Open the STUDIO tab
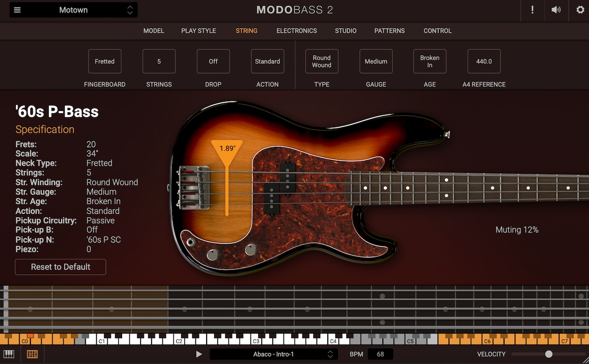Image resolution: width=589 pixels, height=364 pixels. 346,30
